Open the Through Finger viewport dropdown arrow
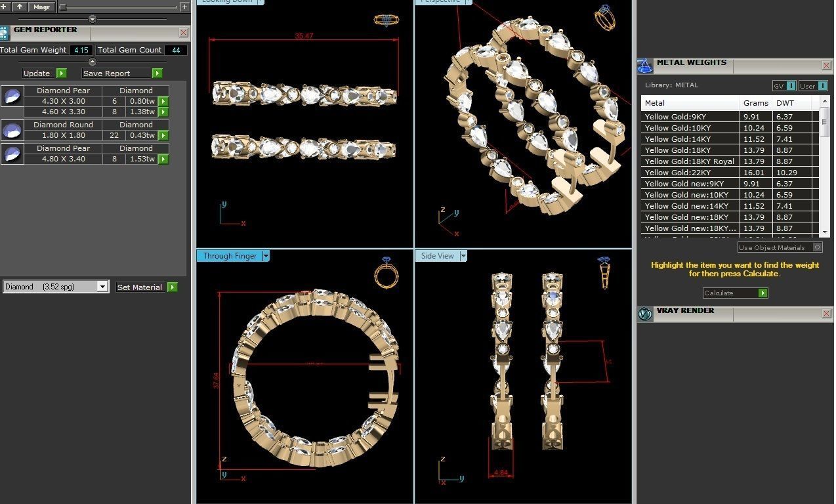836x504 pixels. click(266, 256)
